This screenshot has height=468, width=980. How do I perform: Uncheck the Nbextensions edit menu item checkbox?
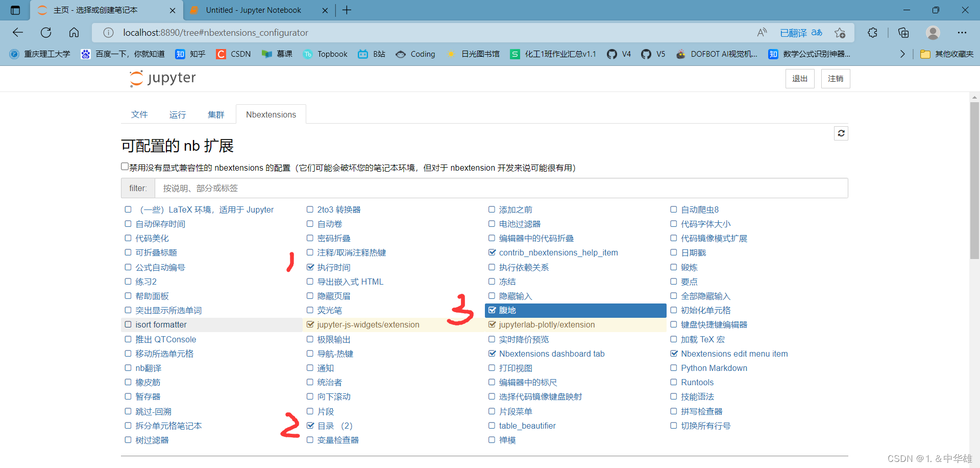click(674, 354)
